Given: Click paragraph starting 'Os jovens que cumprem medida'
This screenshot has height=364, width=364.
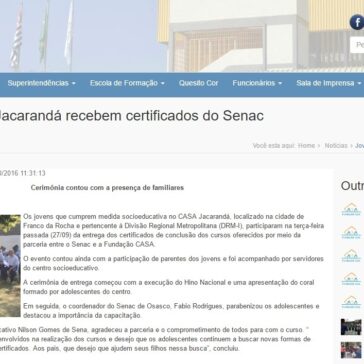Looking at the screenshot, I should pyautogui.click(x=173, y=230).
